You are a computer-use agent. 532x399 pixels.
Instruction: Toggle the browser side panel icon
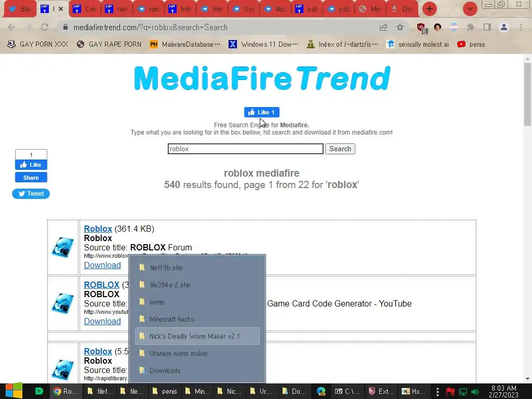487,27
